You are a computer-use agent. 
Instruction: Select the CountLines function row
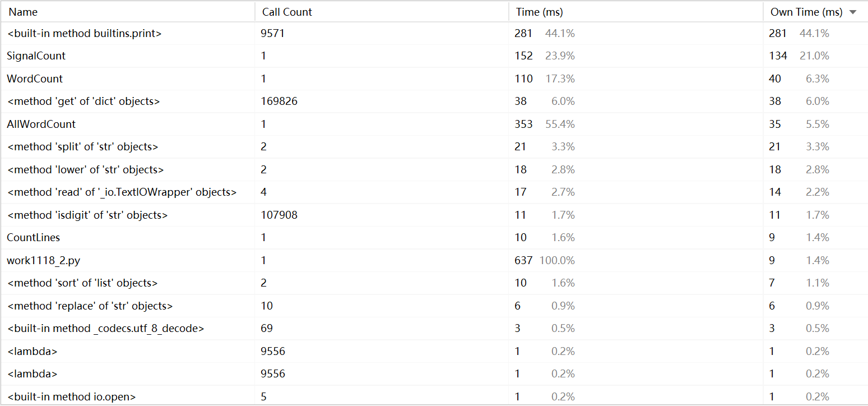coord(34,238)
